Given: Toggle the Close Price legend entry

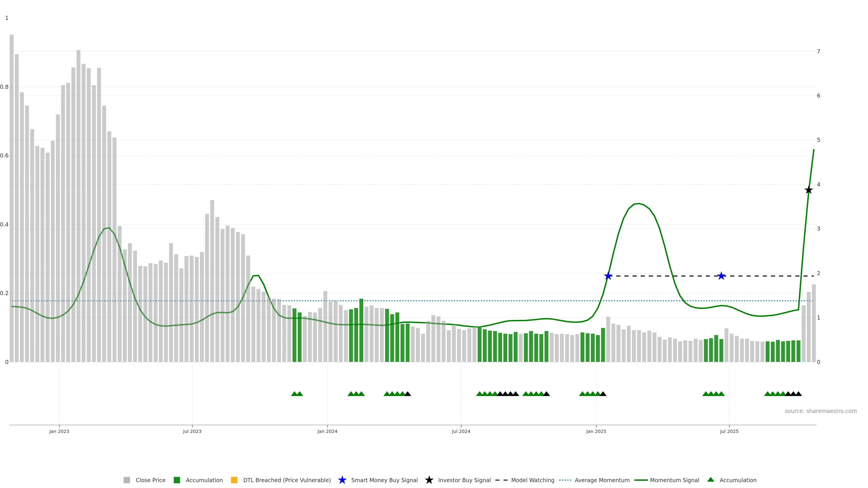Looking at the screenshot, I should (x=150, y=480).
